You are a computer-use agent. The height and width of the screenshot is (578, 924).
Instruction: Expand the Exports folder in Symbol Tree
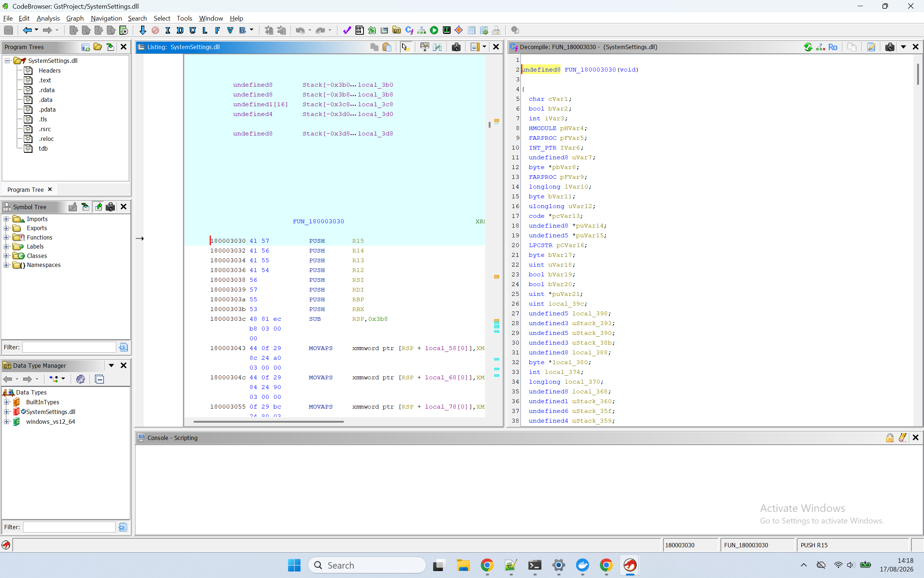[6, 228]
